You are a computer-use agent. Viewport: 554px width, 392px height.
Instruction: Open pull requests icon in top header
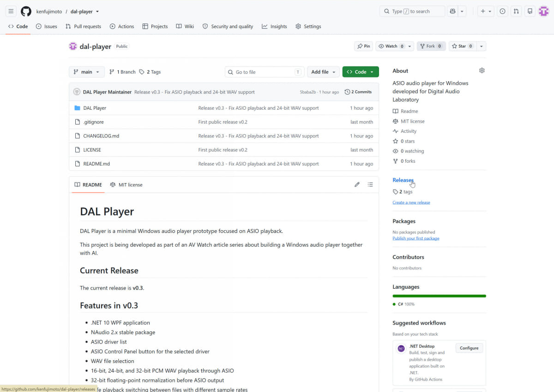(x=516, y=11)
